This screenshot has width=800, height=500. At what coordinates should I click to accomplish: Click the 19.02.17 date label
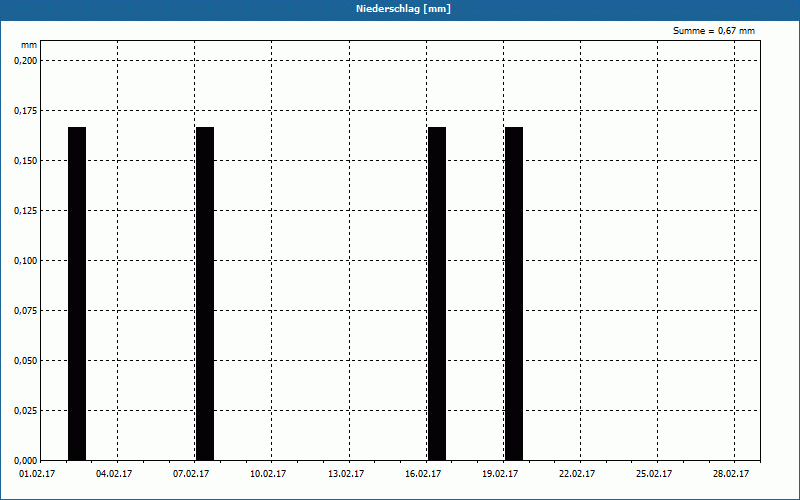tap(500, 474)
